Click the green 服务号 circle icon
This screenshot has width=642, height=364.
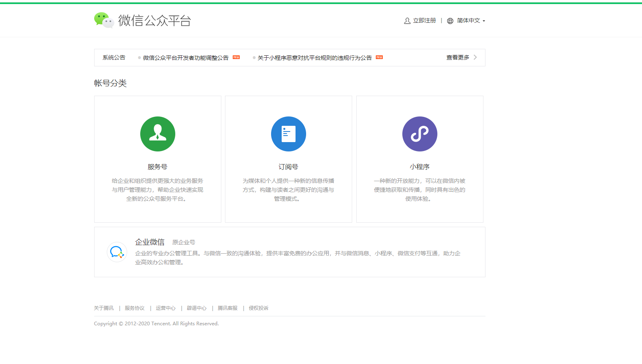pos(158,134)
